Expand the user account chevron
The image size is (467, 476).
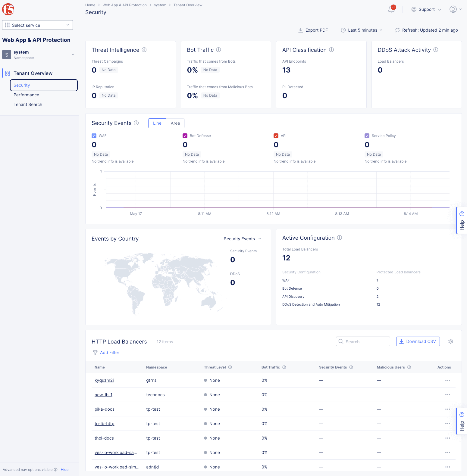tap(460, 9)
